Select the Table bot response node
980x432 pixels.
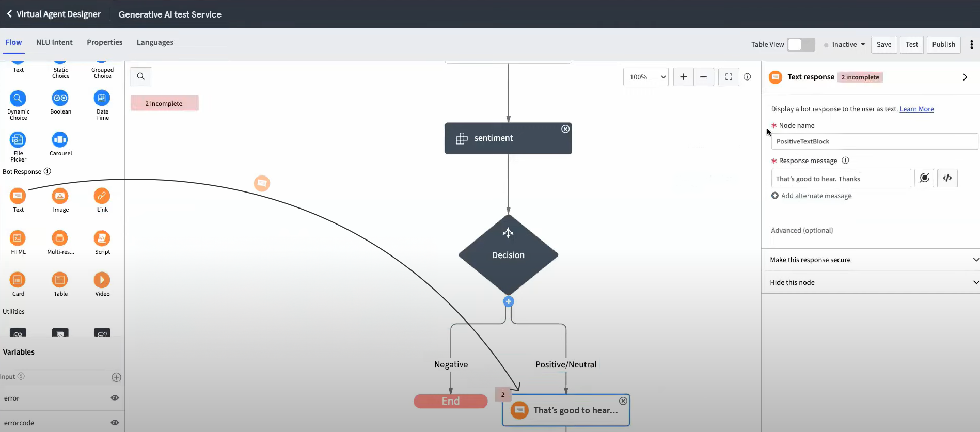[x=60, y=280]
